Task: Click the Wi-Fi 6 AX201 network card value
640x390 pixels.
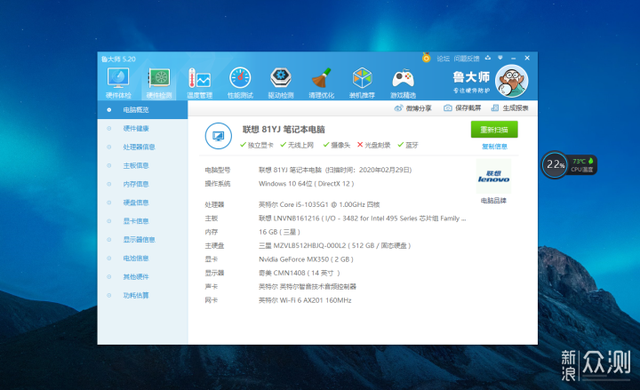Action: 305,300
